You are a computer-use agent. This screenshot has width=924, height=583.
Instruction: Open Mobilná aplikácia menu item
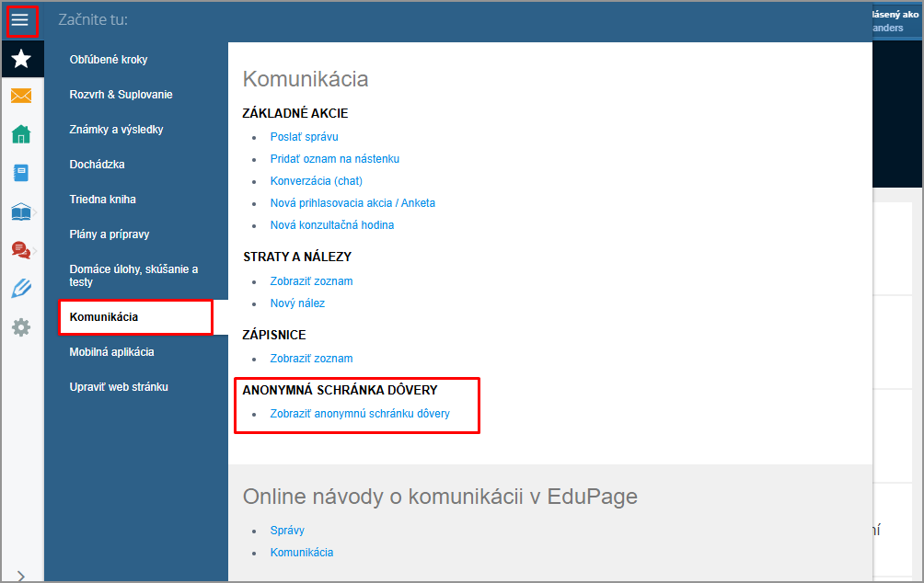click(x=111, y=351)
